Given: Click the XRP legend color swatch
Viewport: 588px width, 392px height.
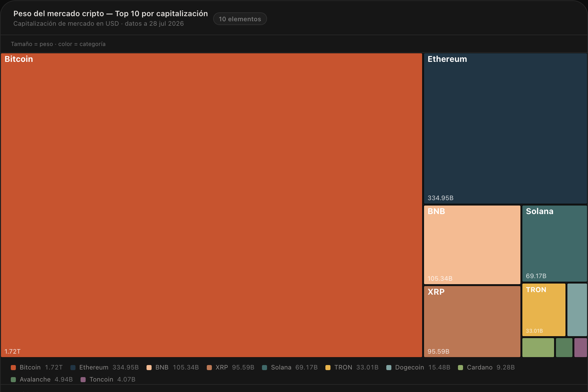Looking at the screenshot, I should point(209,368).
